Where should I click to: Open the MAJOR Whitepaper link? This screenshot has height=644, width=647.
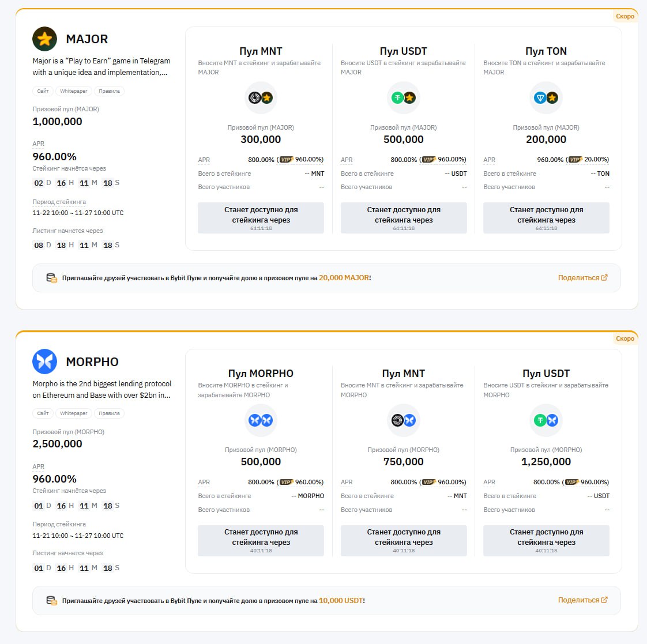point(73,91)
